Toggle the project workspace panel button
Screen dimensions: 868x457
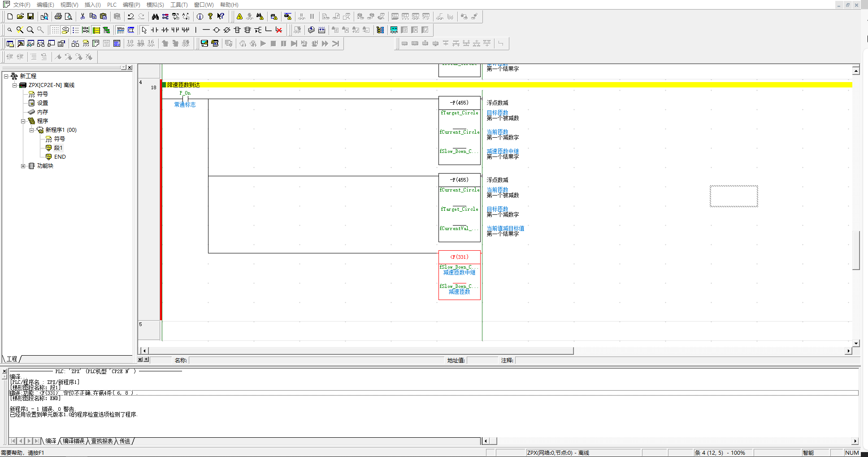click(x=10, y=44)
